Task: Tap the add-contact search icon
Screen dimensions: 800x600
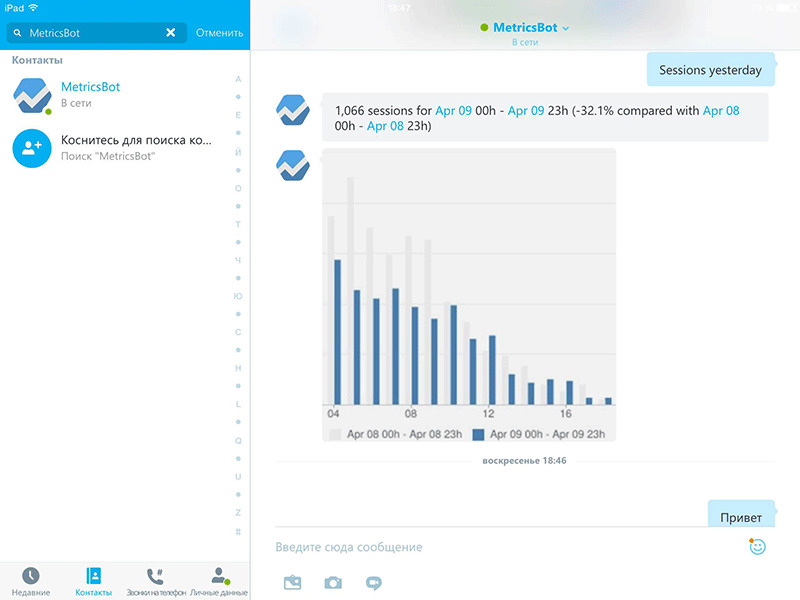Action: click(32, 148)
